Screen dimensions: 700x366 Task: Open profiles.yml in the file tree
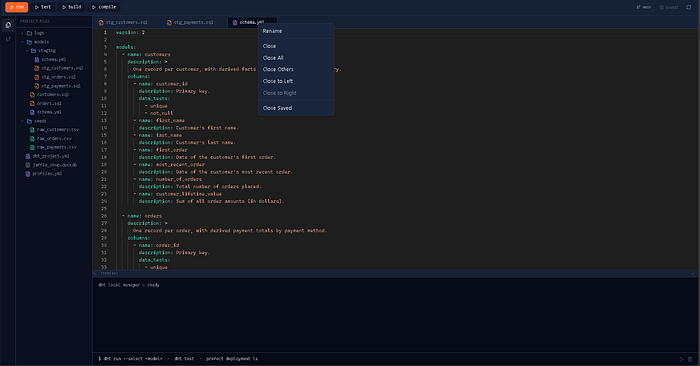[x=47, y=174]
